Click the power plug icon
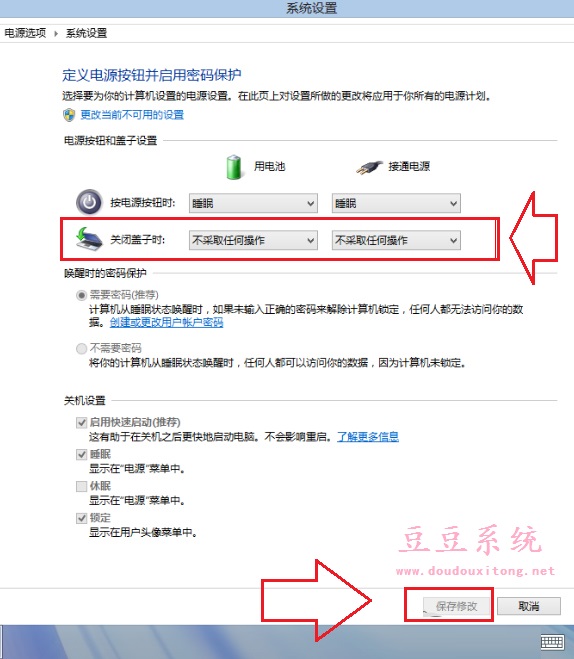The height and width of the screenshot is (659, 574). (369, 167)
